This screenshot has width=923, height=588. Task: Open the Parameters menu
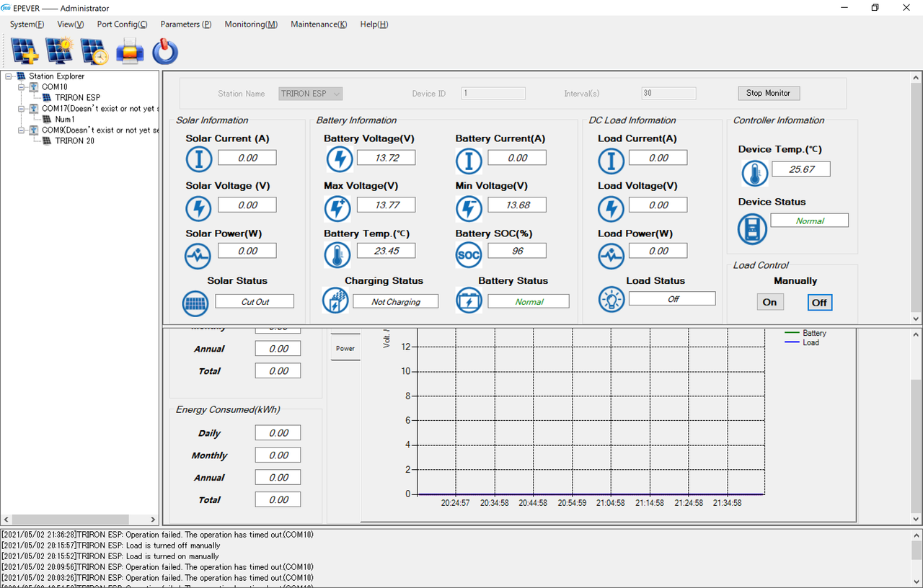[x=185, y=24]
